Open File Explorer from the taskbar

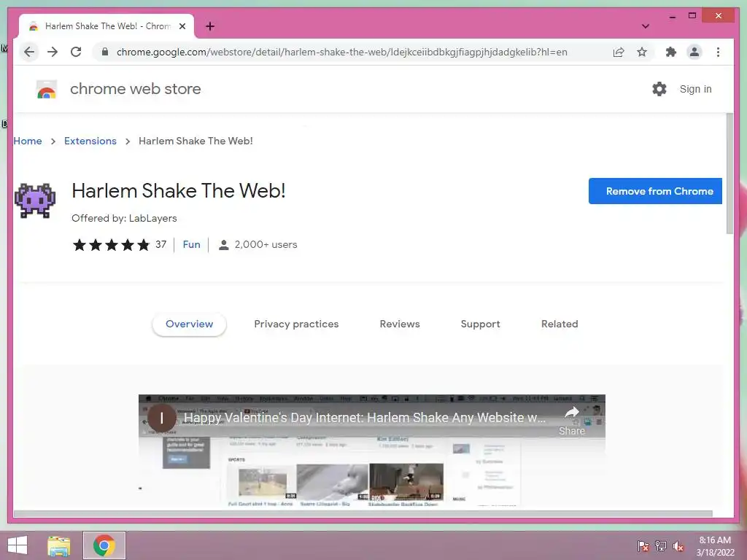pos(58,545)
